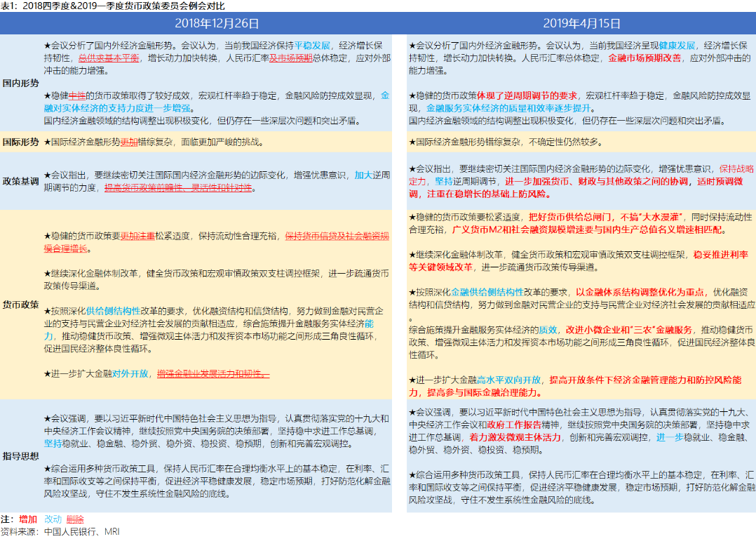This screenshot has height=539, width=756.
Task: Click the red phrase '政府工作报告'
Action: pyautogui.click(x=514, y=424)
